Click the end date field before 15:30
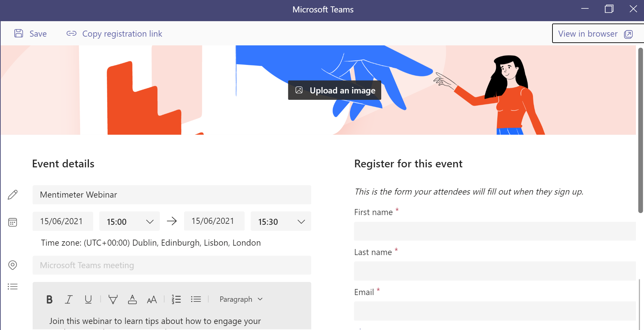This screenshot has width=644, height=330. click(214, 221)
